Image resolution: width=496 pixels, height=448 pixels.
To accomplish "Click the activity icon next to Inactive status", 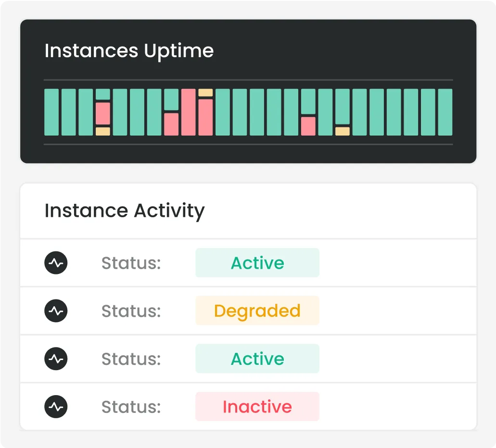I will point(56,406).
